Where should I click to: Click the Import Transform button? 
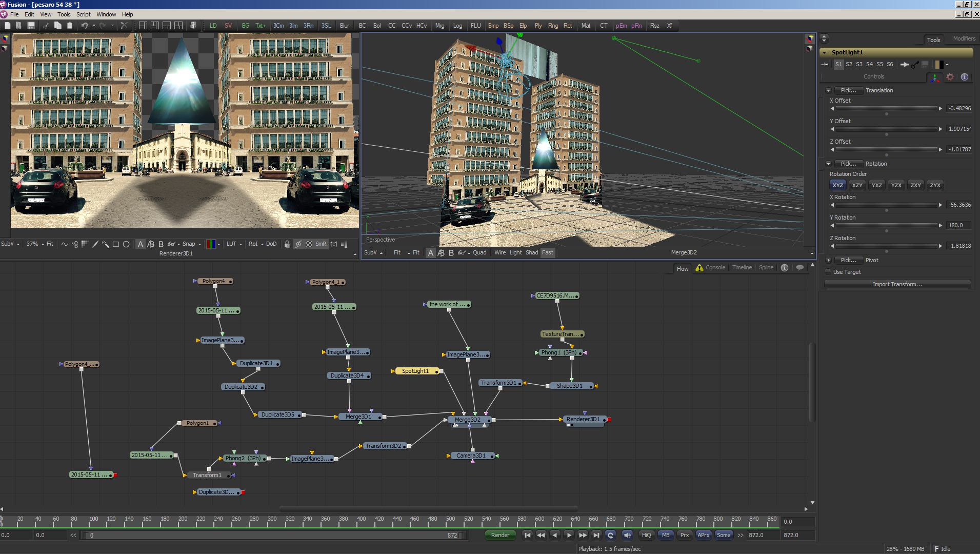point(897,284)
